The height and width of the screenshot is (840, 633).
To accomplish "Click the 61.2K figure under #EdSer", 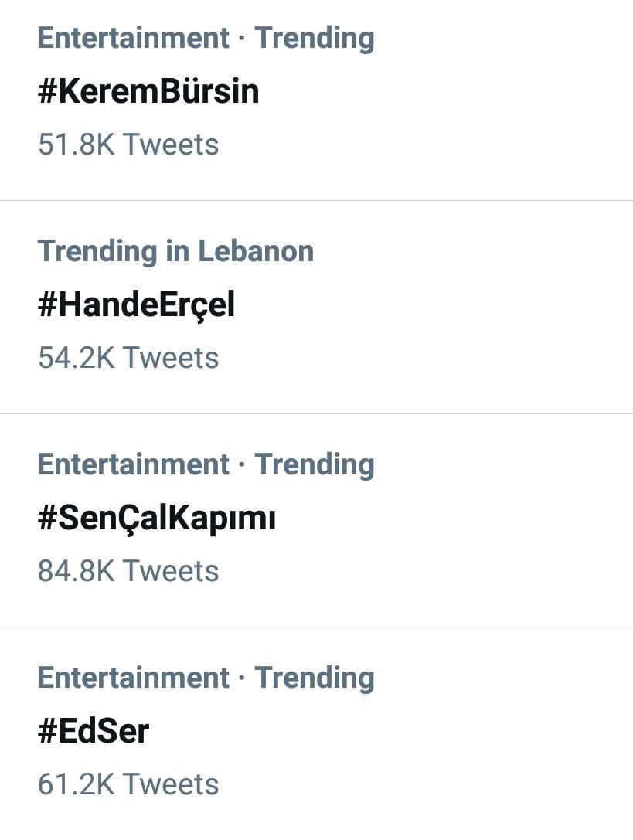I will click(x=77, y=784).
